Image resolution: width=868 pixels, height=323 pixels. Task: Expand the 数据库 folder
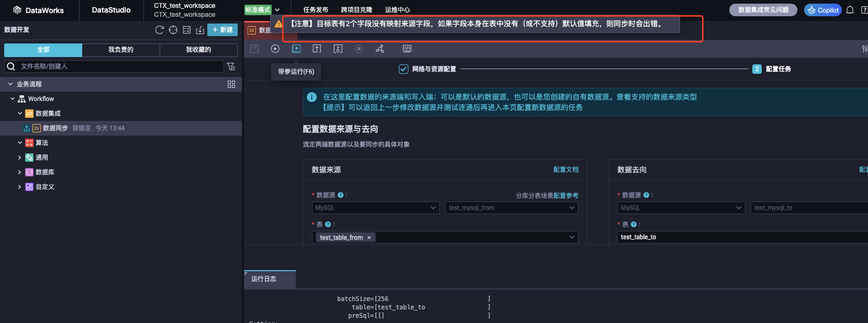pos(20,172)
